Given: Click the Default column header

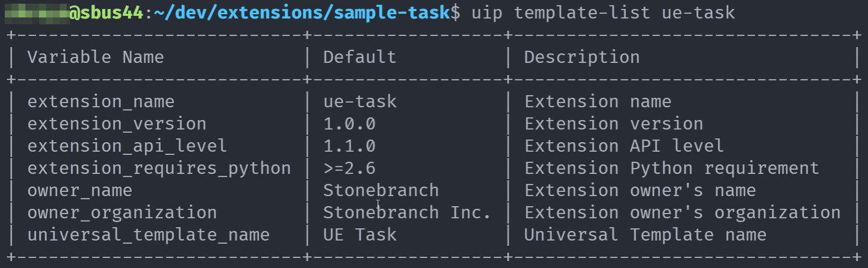Looking at the screenshot, I should (360, 57).
